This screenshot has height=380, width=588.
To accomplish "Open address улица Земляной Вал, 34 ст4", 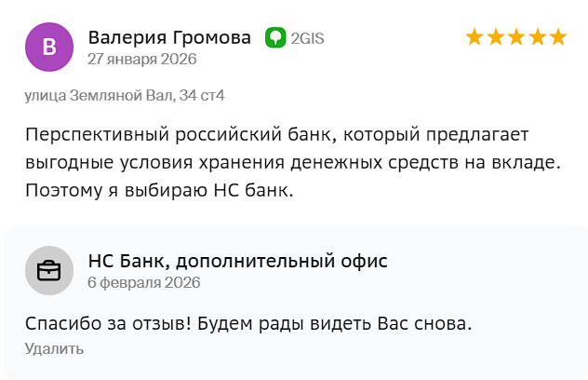I will point(125,95).
